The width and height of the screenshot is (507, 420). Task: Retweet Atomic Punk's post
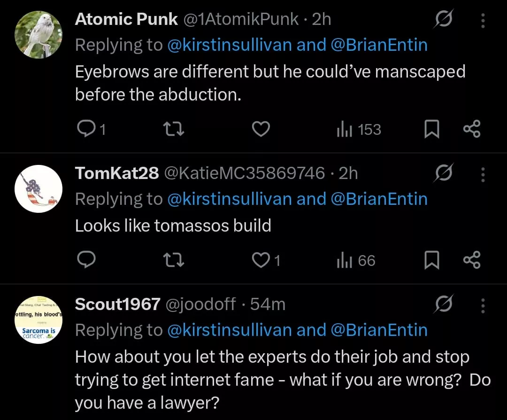click(176, 129)
